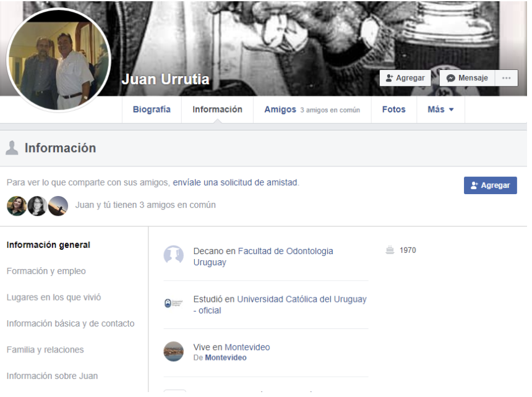Viewport: 532px width, 397px height.
Task: Open Familia y relaciones section
Action: pyautogui.click(x=45, y=349)
